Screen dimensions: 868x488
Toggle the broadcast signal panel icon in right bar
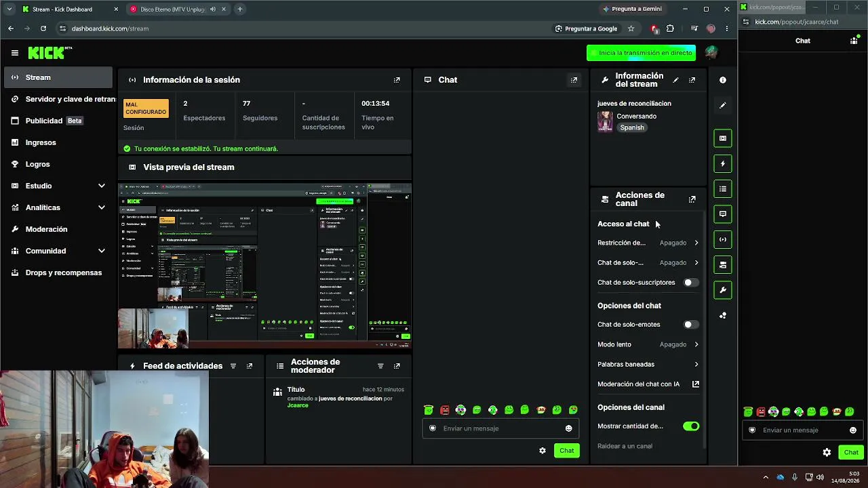(723, 239)
